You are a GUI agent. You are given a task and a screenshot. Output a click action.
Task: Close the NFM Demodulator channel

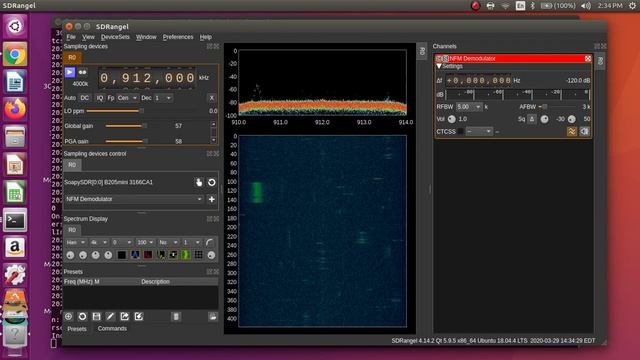588,58
